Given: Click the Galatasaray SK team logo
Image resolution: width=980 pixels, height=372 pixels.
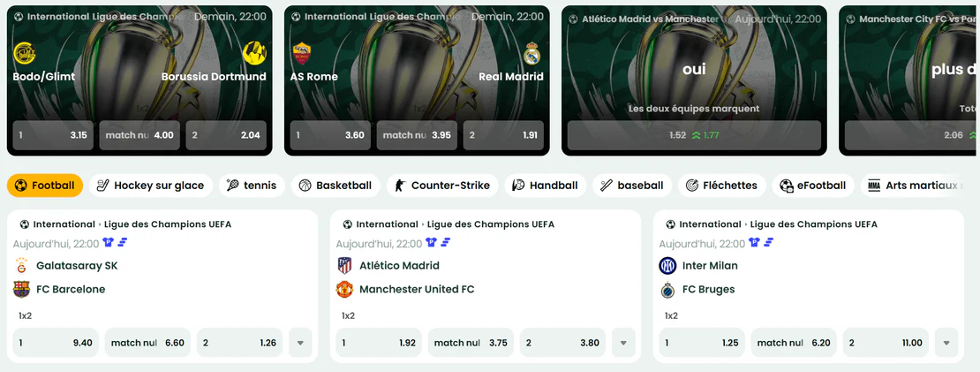Looking at the screenshot, I should [x=21, y=266].
